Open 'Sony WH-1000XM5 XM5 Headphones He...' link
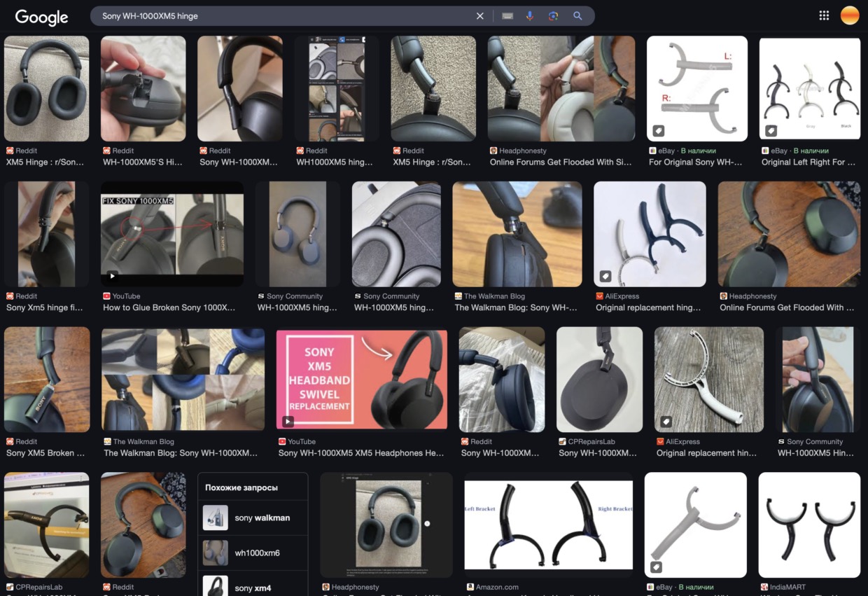This screenshot has height=596, width=868. tap(361, 453)
